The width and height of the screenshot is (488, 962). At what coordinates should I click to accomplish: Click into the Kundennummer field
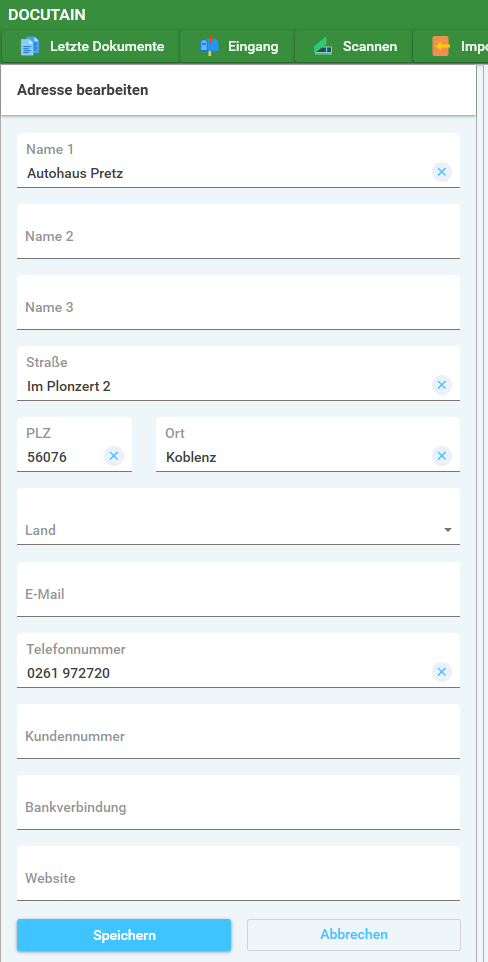pyautogui.click(x=238, y=731)
